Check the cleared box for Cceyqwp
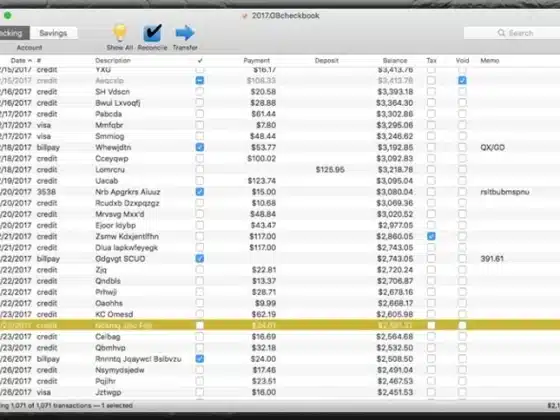560x420 pixels. tap(200, 158)
